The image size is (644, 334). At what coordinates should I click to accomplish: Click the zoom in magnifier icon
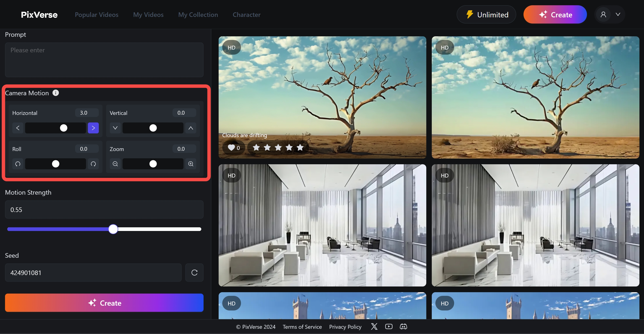(x=191, y=164)
